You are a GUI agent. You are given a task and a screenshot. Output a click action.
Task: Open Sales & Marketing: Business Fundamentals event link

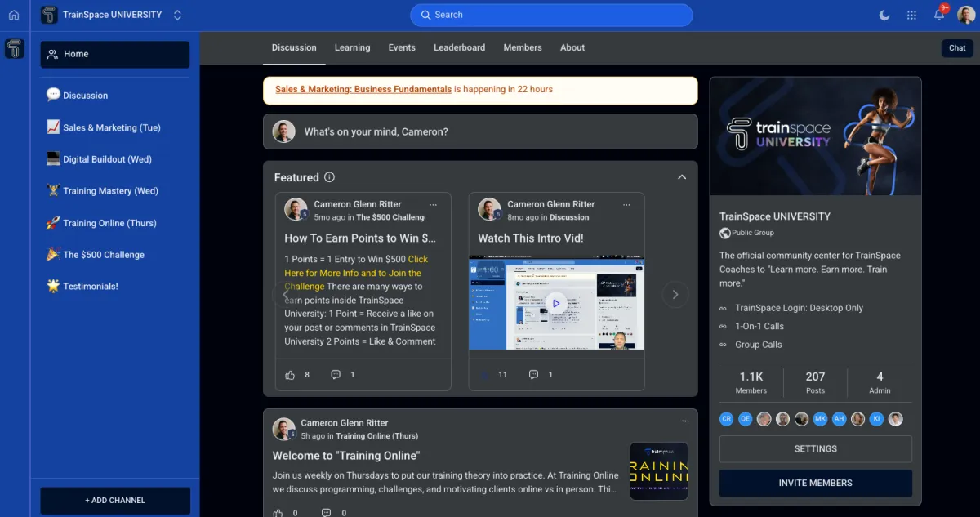(363, 89)
